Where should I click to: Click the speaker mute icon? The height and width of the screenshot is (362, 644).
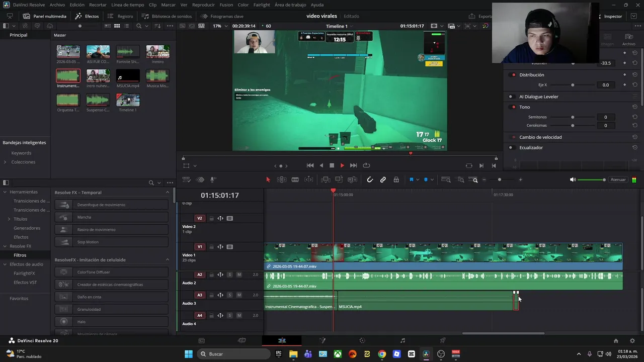pyautogui.click(x=573, y=179)
